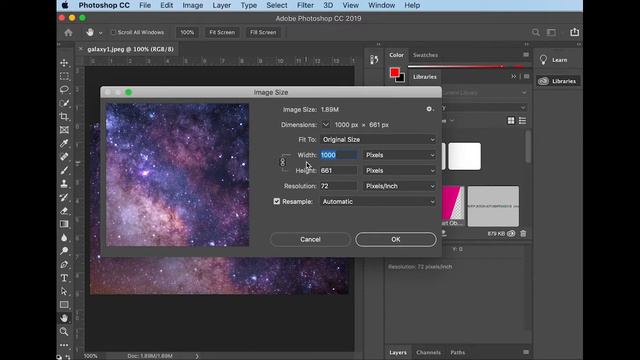
Task: Open the Hand tool preset dropdown
Action: pos(100,33)
